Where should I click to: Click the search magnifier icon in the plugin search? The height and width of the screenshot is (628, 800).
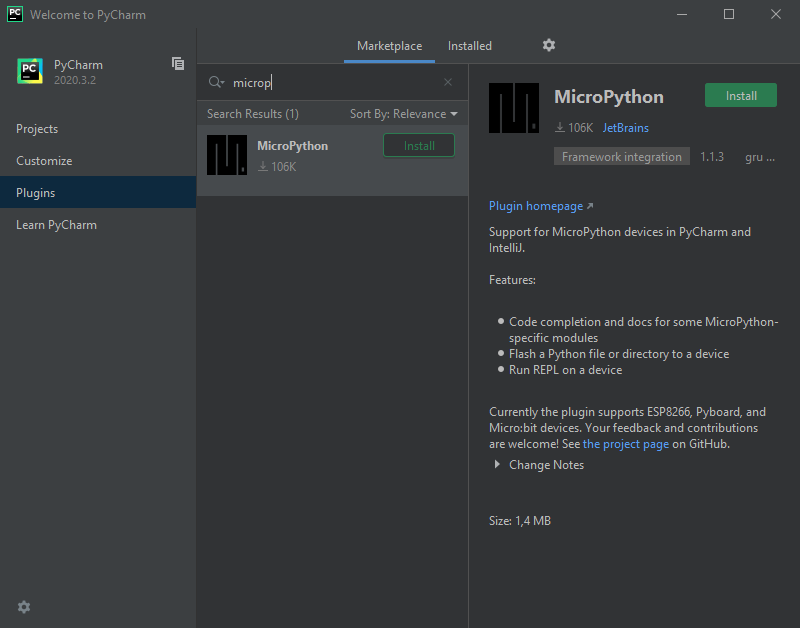(x=216, y=82)
